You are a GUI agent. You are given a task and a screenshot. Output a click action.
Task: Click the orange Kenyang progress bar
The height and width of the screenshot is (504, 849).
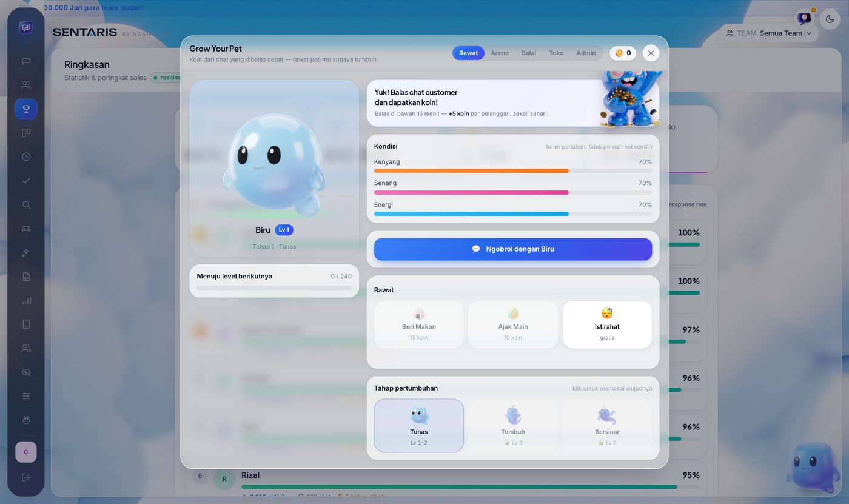513,171
